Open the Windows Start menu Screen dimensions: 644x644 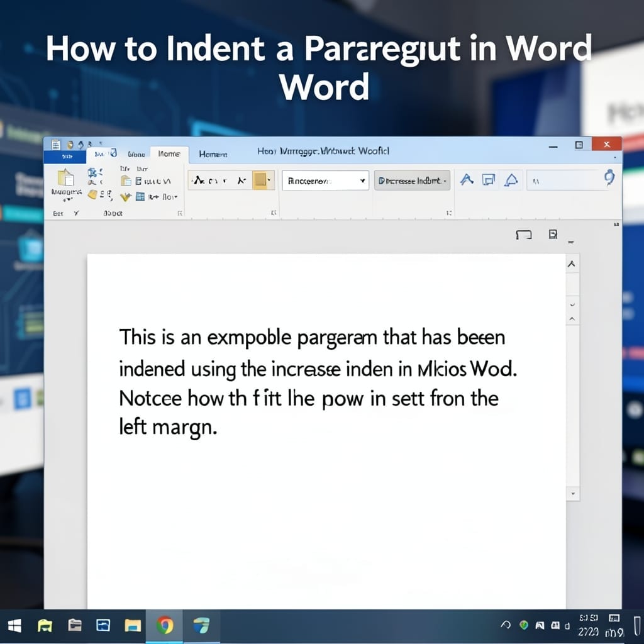point(14,626)
